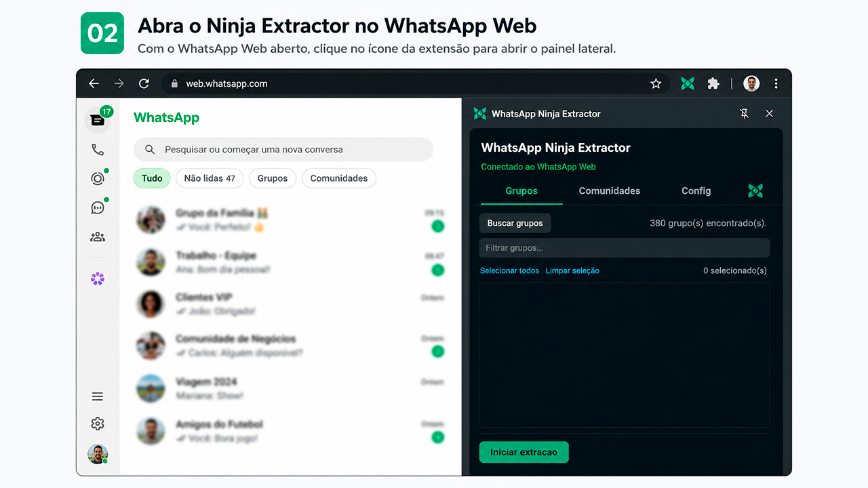Click the Ninja logo in the side panel header
This screenshot has height=488, width=868.
[x=480, y=113]
